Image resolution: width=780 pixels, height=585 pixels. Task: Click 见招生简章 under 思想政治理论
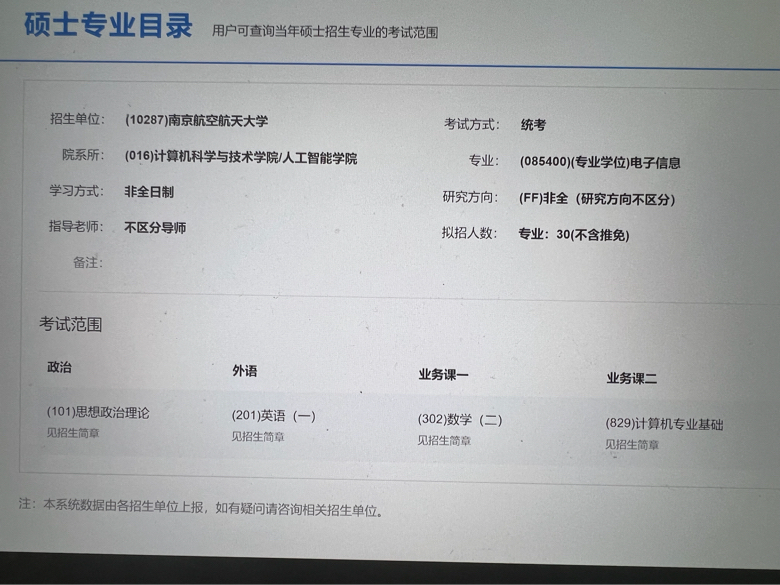click(x=73, y=433)
